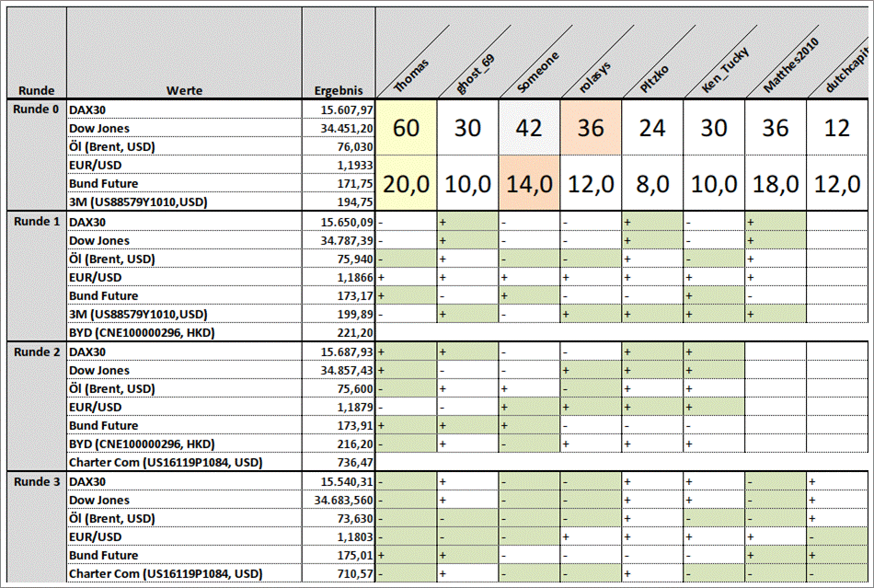Screen dimensions: 874x588
Task: Select Runde 2 DAX30 result 15.687,93
Action: pos(339,352)
